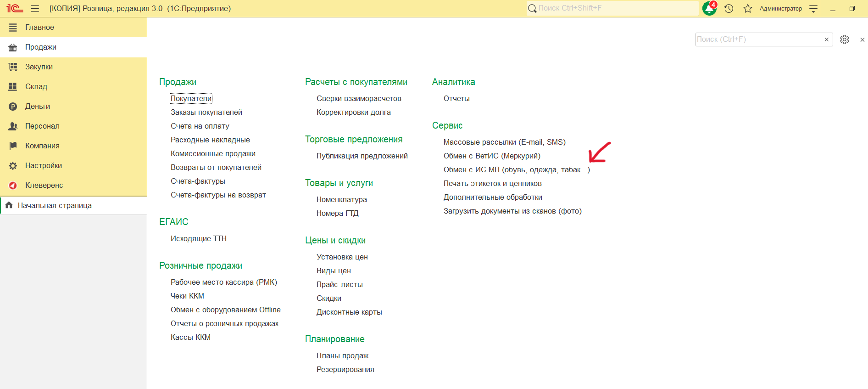The height and width of the screenshot is (389, 868).
Task: Switch to the Компания section
Action: tap(73, 146)
